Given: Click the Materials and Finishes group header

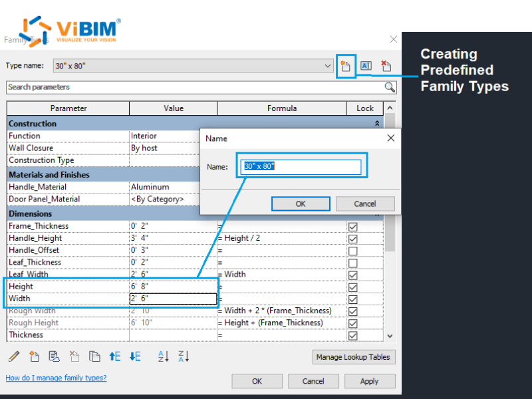Looking at the screenshot, I should click(x=104, y=175).
